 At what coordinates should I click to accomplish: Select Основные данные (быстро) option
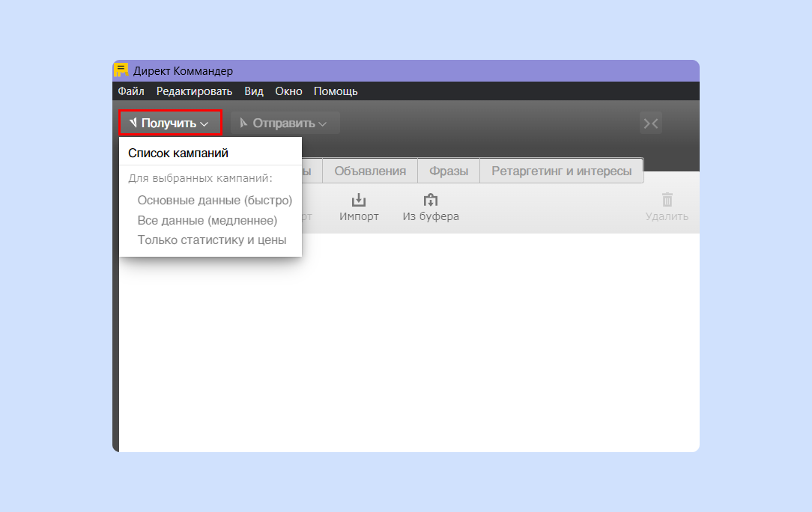(215, 201)
